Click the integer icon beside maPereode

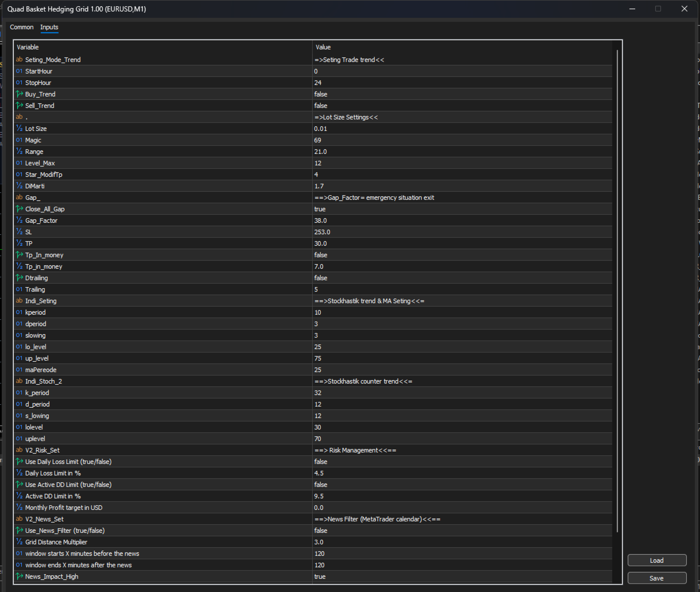click(x=20, y=370)
